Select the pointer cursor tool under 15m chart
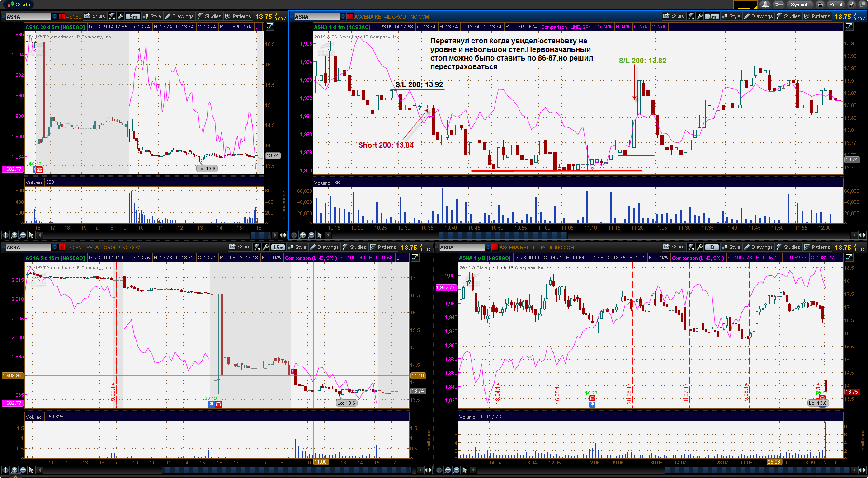868x478 pixels. (31, 470)
